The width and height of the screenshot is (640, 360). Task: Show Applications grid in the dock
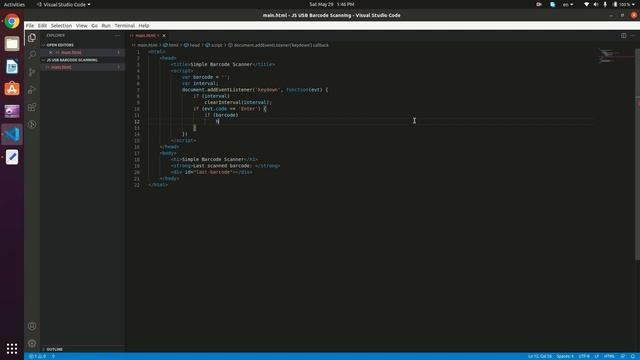tap(12, 348)
